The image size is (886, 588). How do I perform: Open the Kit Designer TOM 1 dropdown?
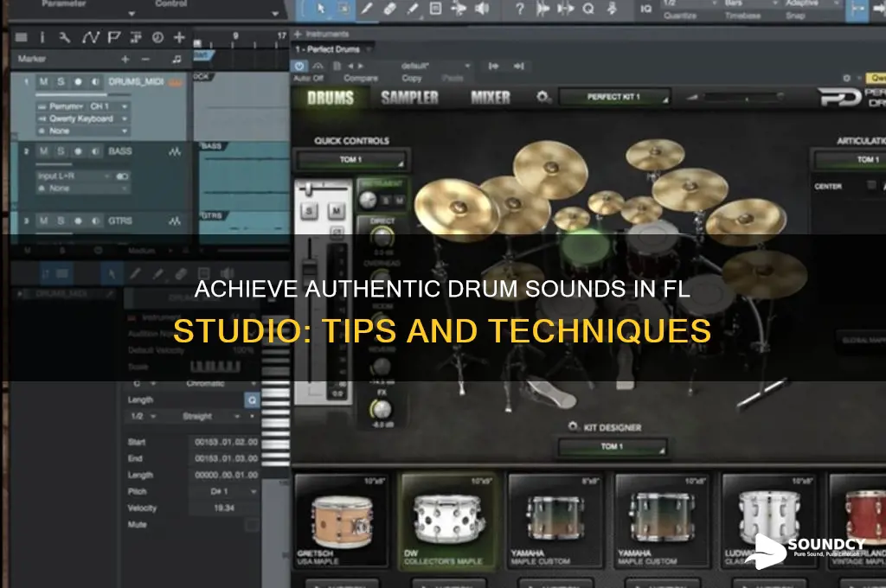(x=613, y=446)
